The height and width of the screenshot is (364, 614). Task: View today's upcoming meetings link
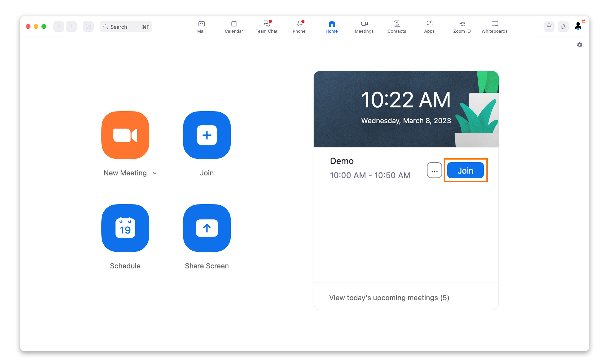(389, 298)
